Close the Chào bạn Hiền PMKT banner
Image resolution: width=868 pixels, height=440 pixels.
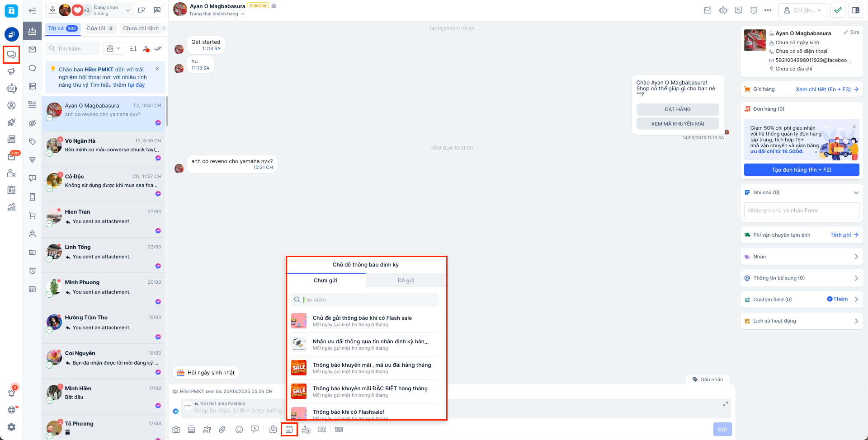click(157, 69)
